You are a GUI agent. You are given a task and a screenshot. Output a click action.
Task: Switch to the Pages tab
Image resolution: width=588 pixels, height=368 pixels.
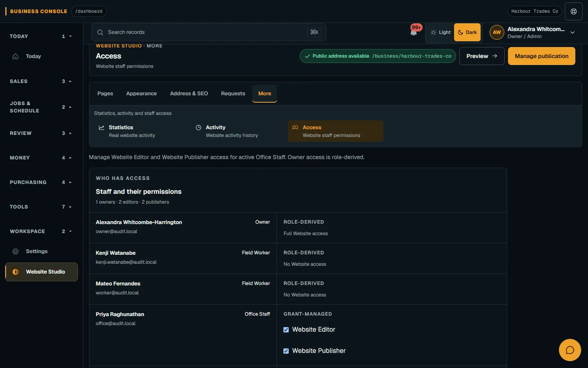105,94
